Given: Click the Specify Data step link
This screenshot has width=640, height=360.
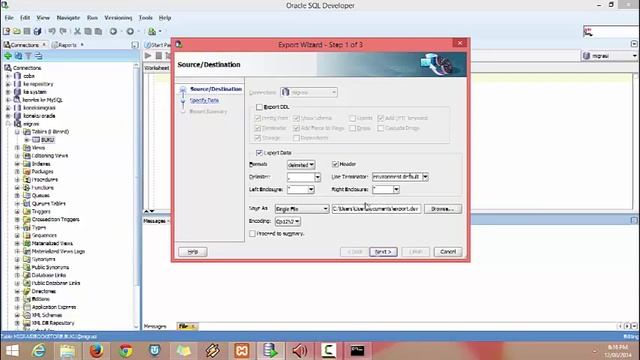Looking at the screenshot, I should tap(204, 100).
